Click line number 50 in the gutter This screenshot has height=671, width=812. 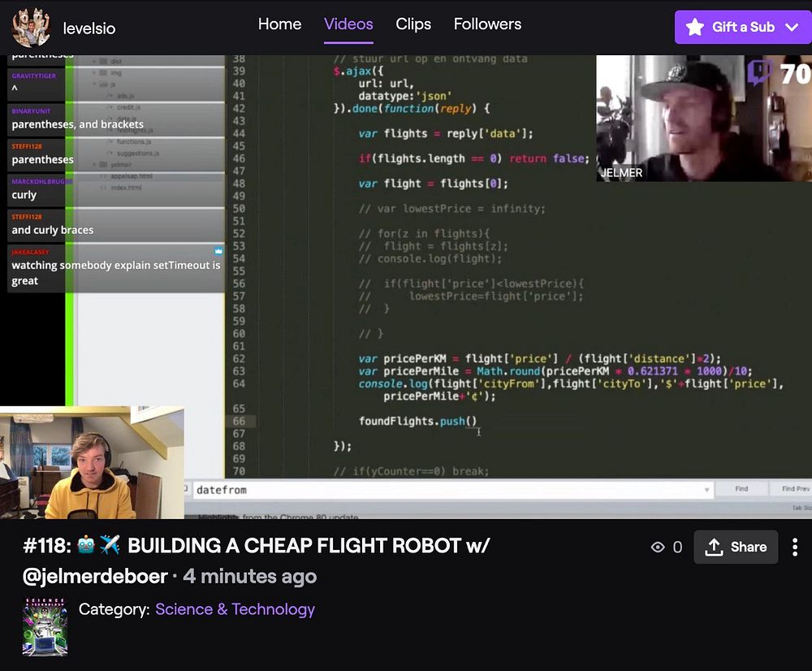pyautogui.click(x=239, y=209)
